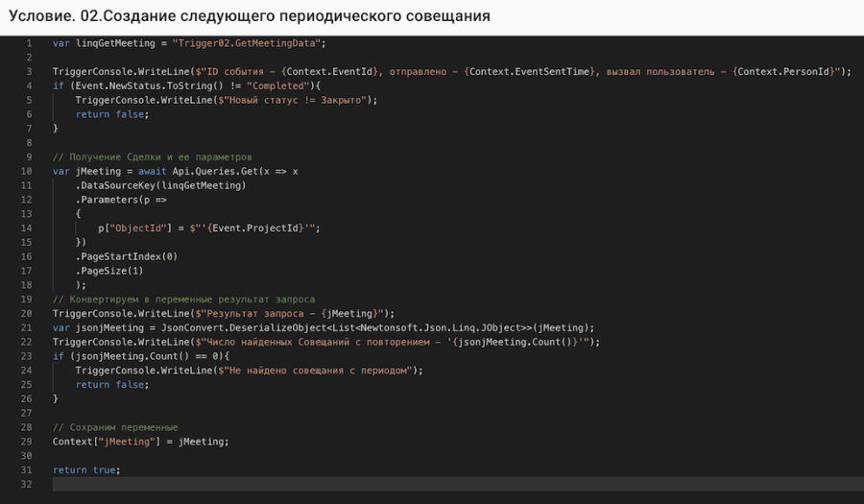Click 'Event.NewStatus.ToString()' on line 4
864x504 pixels.
pos(150,86)
